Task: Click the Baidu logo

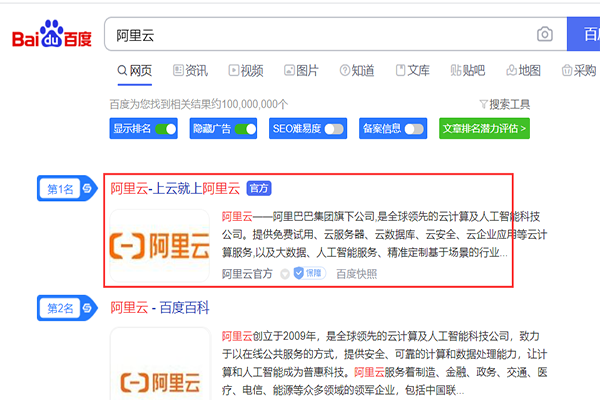Action: [x=52, y=34]
